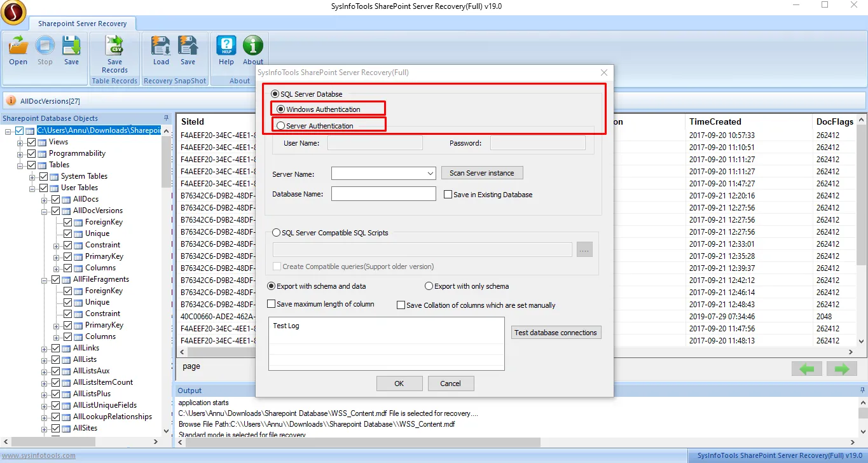Click the cell "2019-07-29 07:34:46"
The image size is (868, 463).
(x=722, y=317)
